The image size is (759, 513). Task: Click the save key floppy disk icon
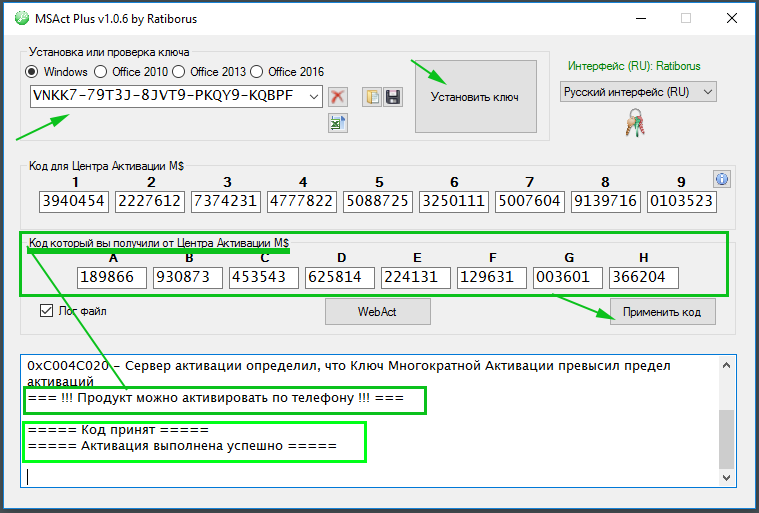(x=392, y=96)
